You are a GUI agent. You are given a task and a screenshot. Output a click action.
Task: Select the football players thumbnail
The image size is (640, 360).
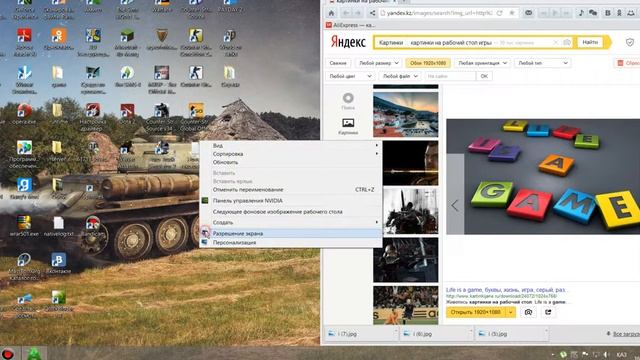405,305
